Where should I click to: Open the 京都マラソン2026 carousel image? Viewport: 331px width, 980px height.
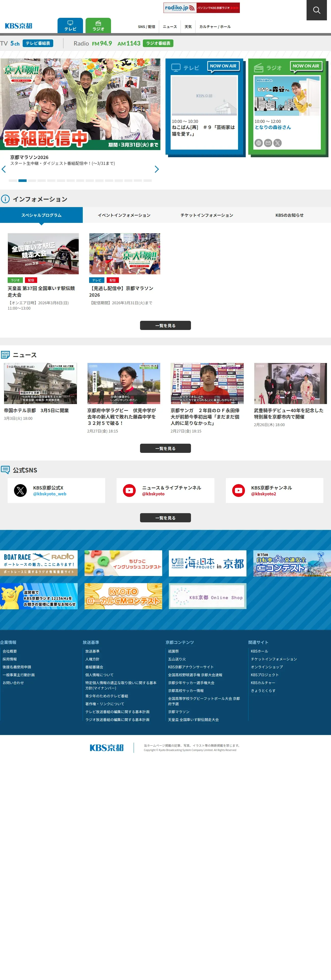coord(80,104)
